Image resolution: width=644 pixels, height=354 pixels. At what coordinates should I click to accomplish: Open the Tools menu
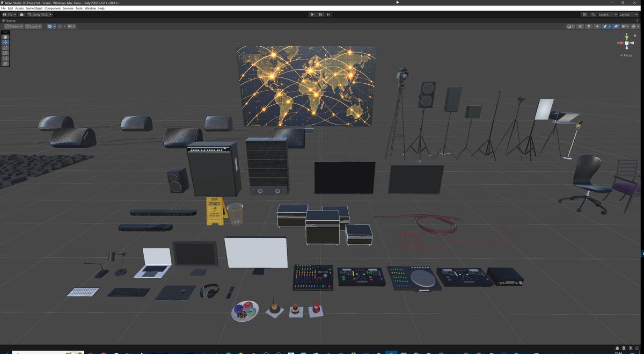[x=79, y=9]
